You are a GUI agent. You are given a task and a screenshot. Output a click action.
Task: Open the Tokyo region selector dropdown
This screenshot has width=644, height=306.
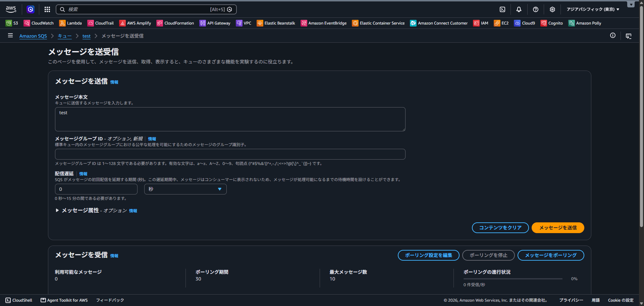tap(593, 9)
